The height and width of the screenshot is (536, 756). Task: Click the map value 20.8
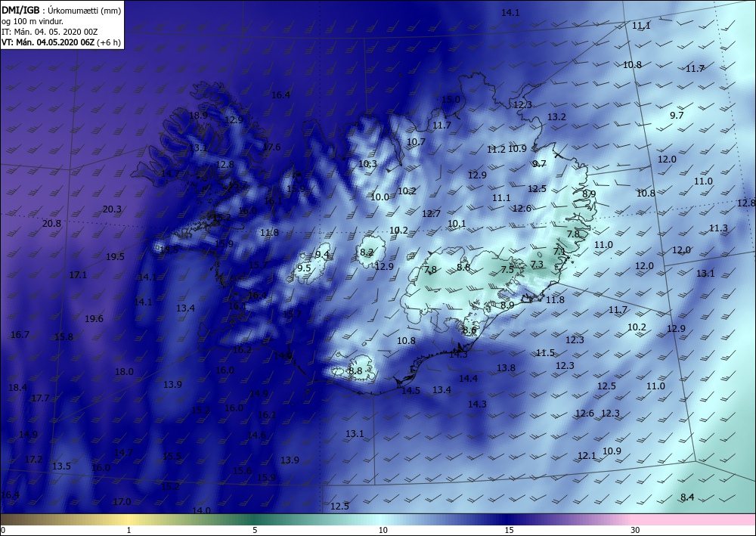pos(51,224)
